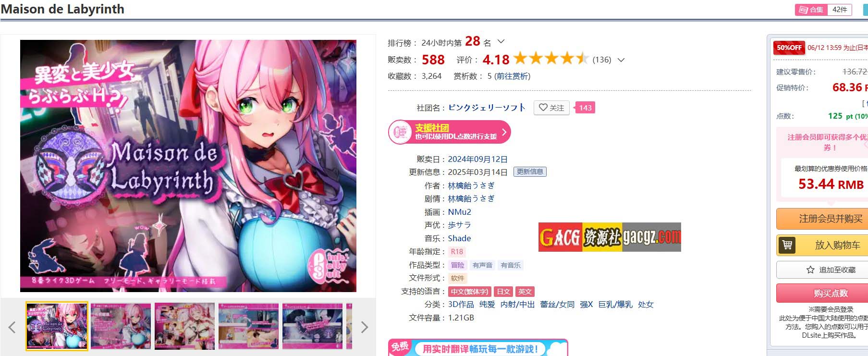This screenshot has width=868, height=356.
Task: Click the five-star rating bar
Action: (551, 59)
